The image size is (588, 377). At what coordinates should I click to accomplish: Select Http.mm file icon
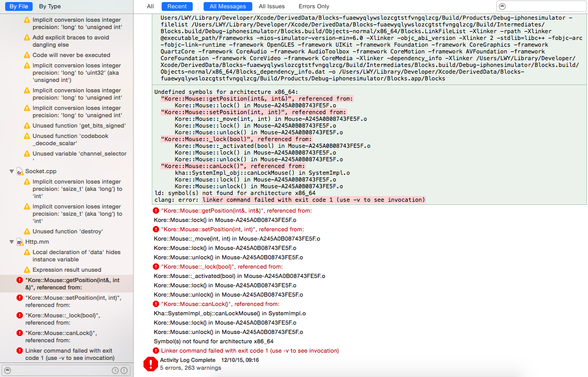[x=20, y=242]
